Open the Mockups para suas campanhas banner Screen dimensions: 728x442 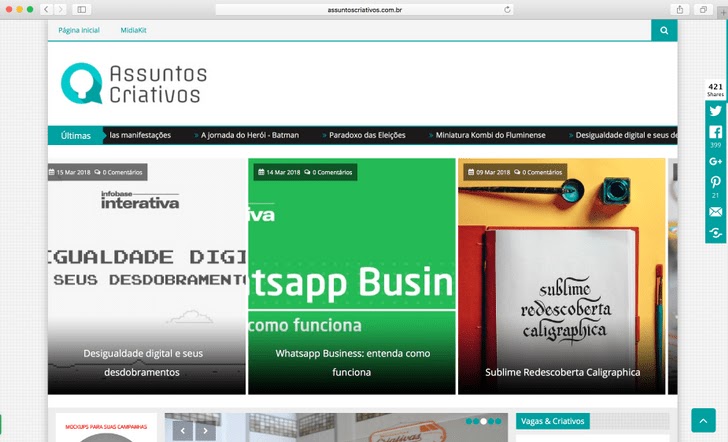click(106, 427)
